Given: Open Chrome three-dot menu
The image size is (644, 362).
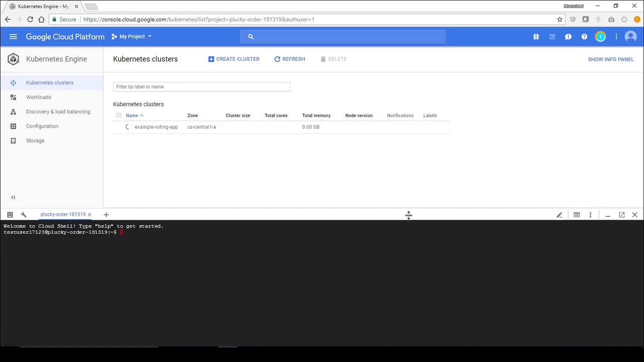Looking at the screenshot, I should tap(637, 19).
